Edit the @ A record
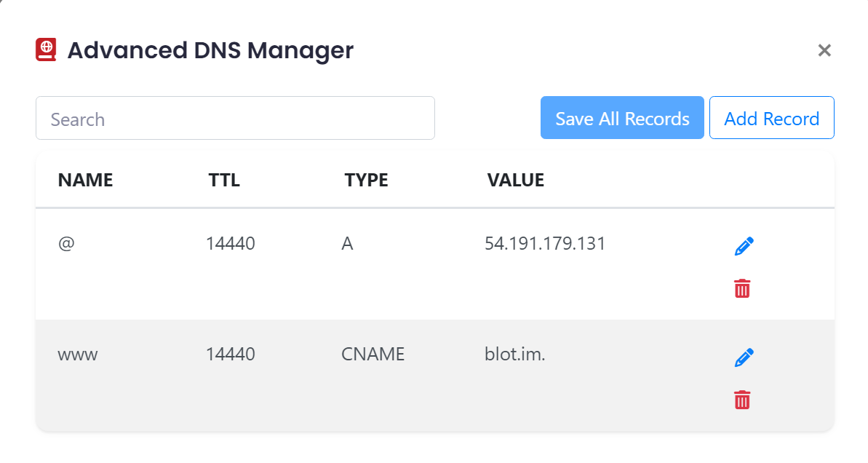The image size is (868, 463). (744, 247)
